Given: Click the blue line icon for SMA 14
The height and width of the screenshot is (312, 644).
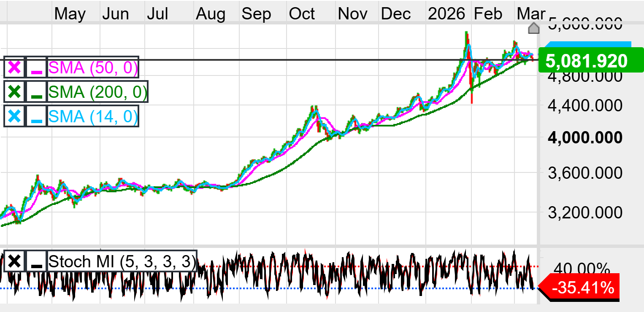Looking at the screenshot, I should click(x=37, y=116).
